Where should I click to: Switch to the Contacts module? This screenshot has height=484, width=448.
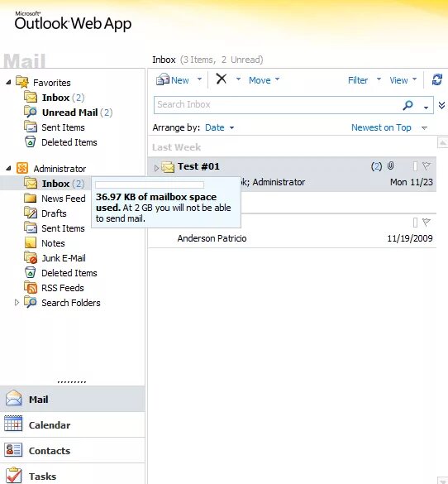[72, 450]
